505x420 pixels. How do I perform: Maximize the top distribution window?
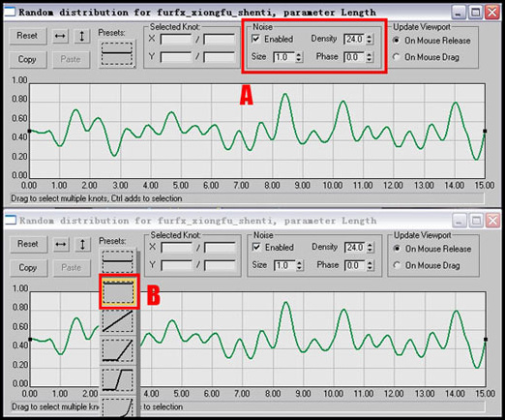point(475,13)
